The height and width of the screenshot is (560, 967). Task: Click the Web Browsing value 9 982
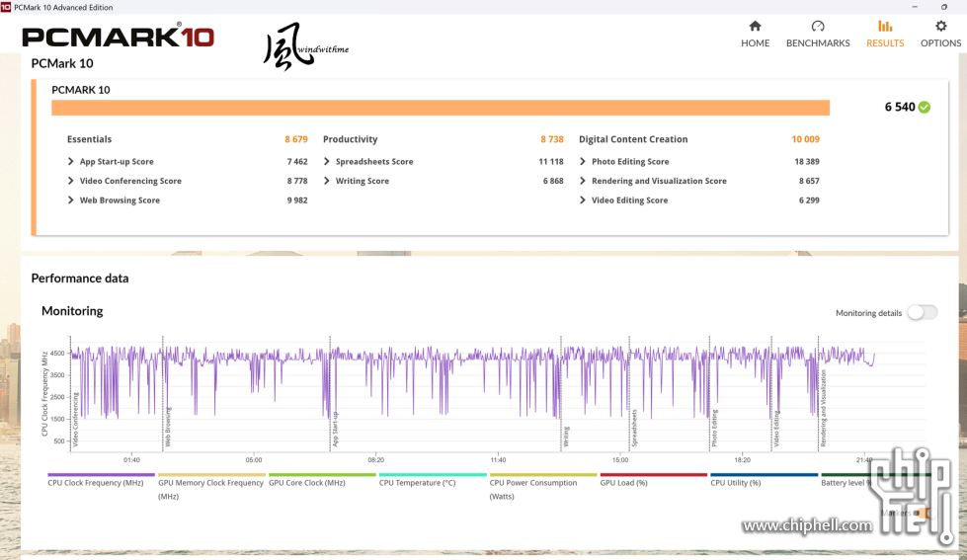click(x=296, y=200)
